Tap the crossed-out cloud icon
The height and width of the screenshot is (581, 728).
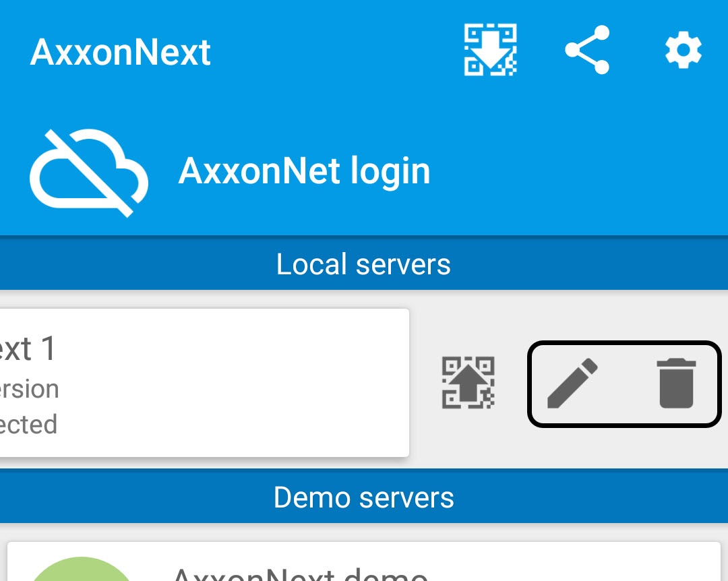89,173
